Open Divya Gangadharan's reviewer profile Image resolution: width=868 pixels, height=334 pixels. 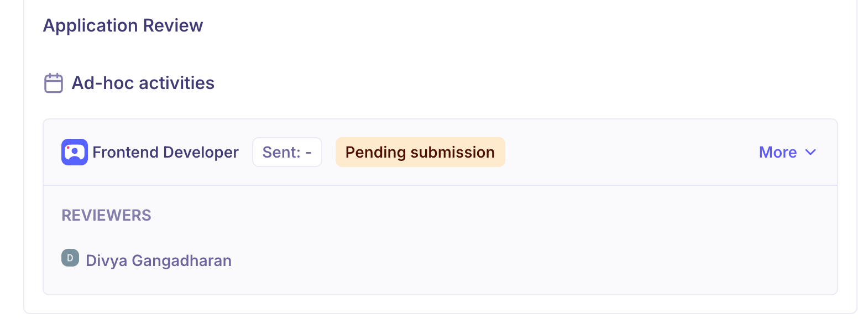coord(159,260)
